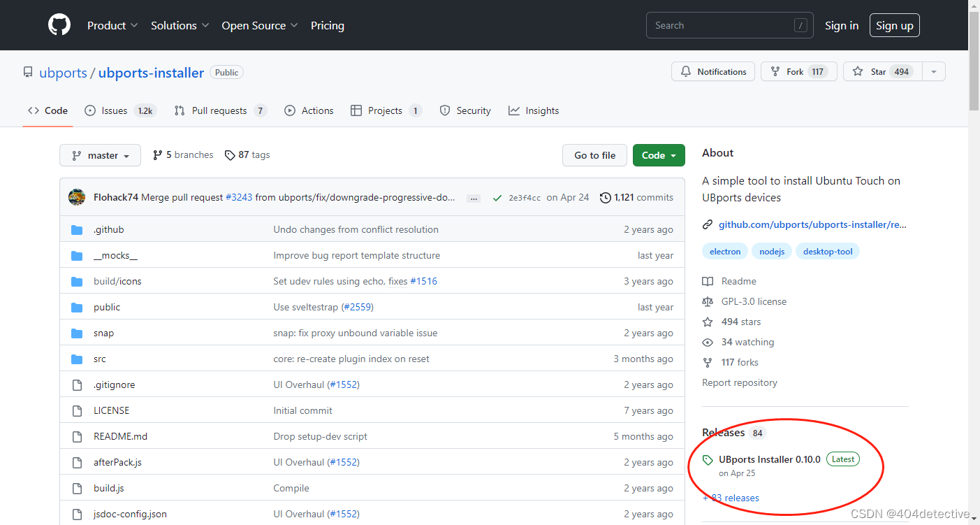
Task: Open the Actions tab
Action: (309, 110)
